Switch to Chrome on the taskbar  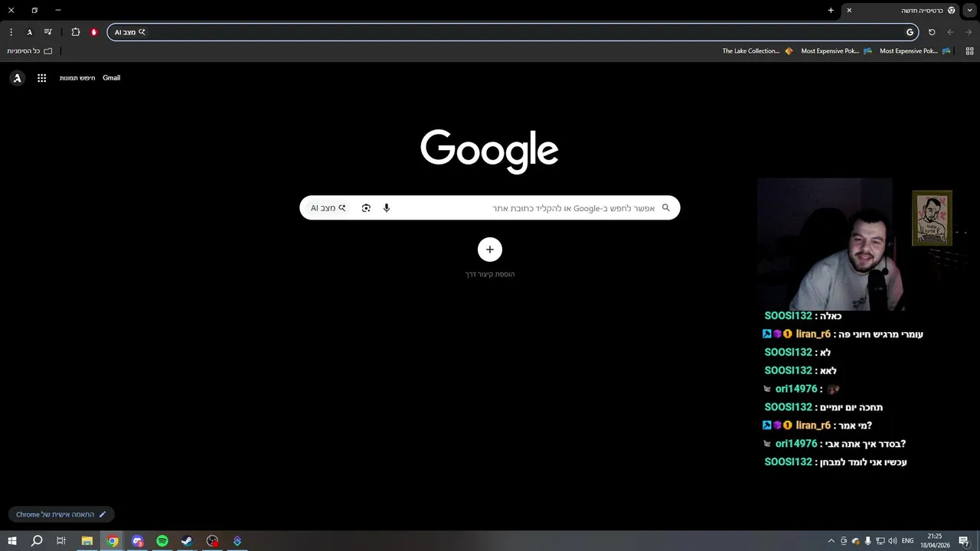113,541
